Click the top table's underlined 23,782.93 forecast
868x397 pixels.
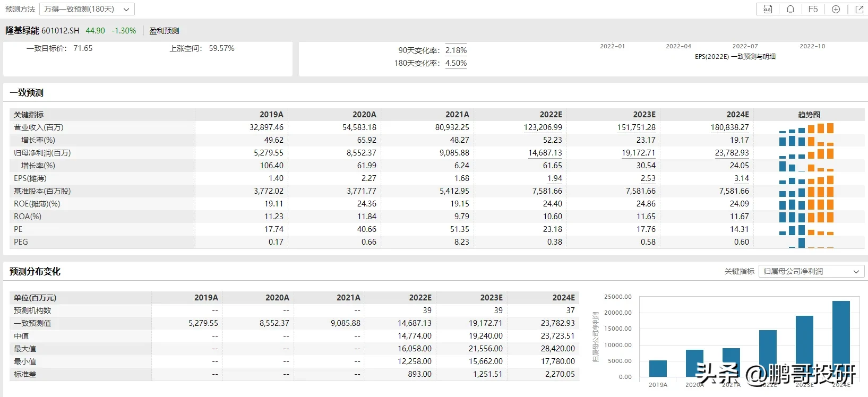732,153
